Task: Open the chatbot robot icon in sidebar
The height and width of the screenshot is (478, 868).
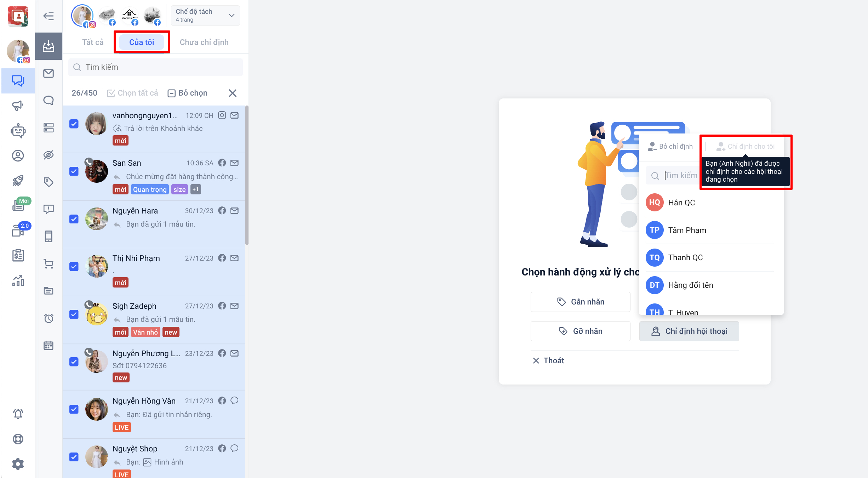Action: coord(18,131)
